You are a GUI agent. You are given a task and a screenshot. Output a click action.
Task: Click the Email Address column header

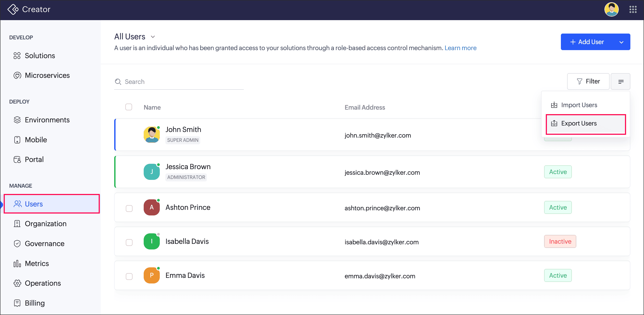(x=365, y=107)
